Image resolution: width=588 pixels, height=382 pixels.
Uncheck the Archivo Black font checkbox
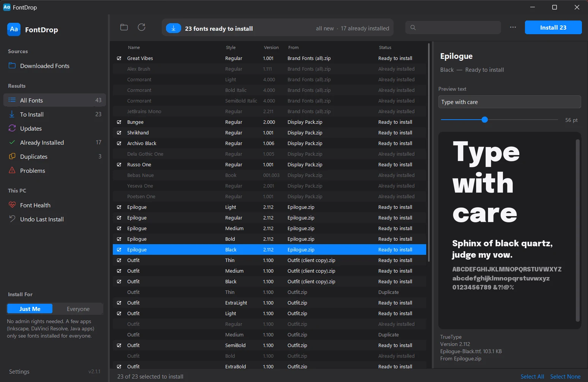[x=119, y=144]
